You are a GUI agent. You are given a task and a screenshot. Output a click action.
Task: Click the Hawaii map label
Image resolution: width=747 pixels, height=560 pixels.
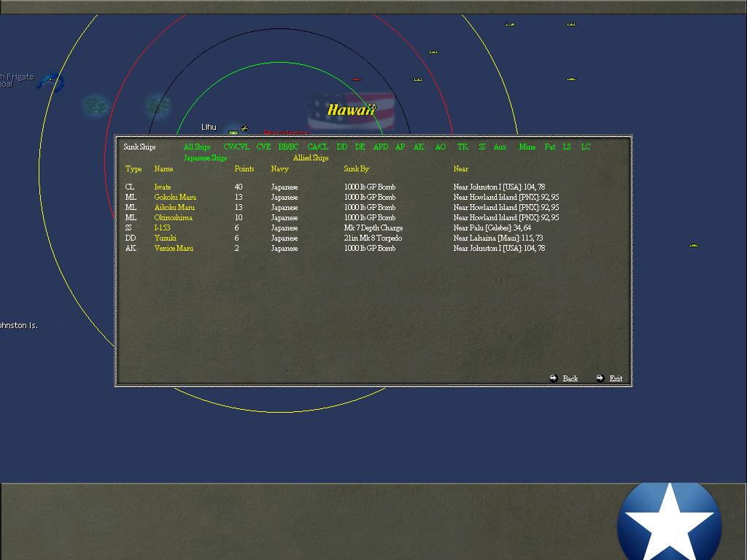click(352, 110)
